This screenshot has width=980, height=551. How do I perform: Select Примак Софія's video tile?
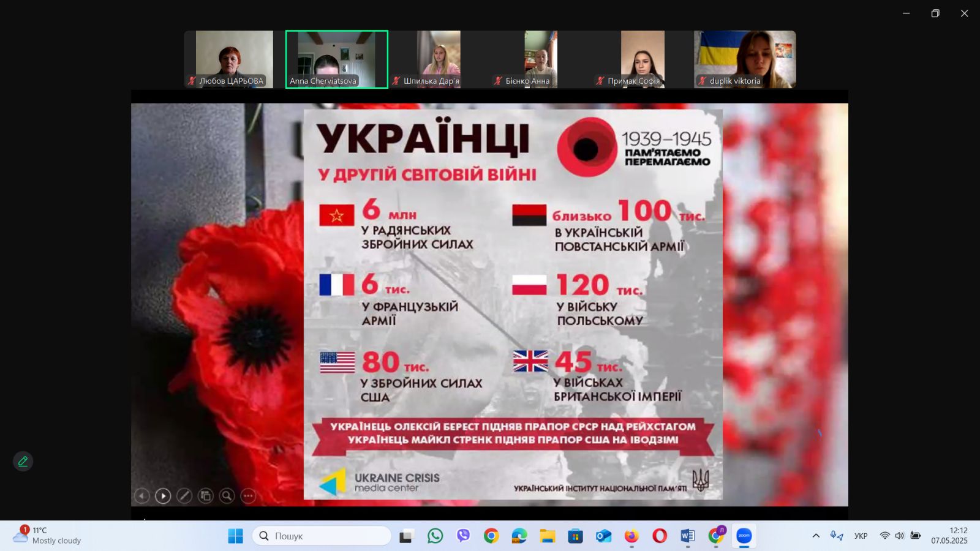643,59
